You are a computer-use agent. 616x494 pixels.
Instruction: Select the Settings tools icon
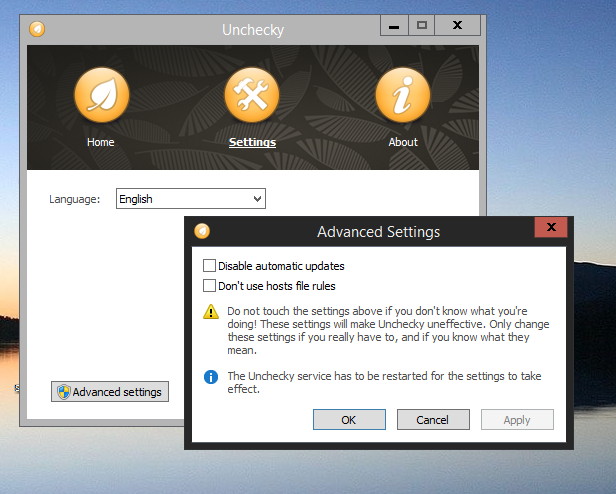tap(252, 95)
